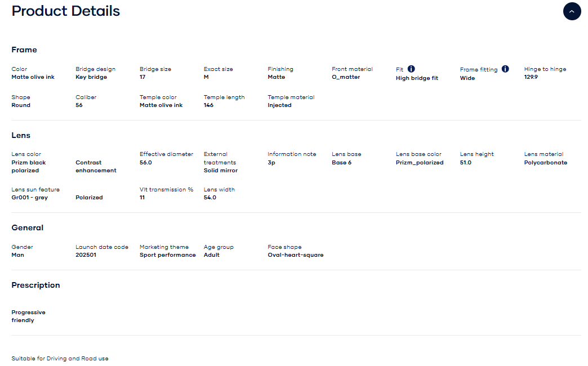
Task: Click the Suitable for Driving and Road use note
Action: [60, 359]
